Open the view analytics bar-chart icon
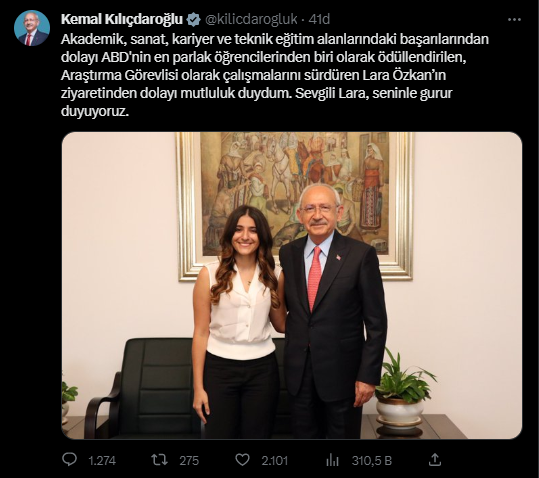 coord(332,460)
